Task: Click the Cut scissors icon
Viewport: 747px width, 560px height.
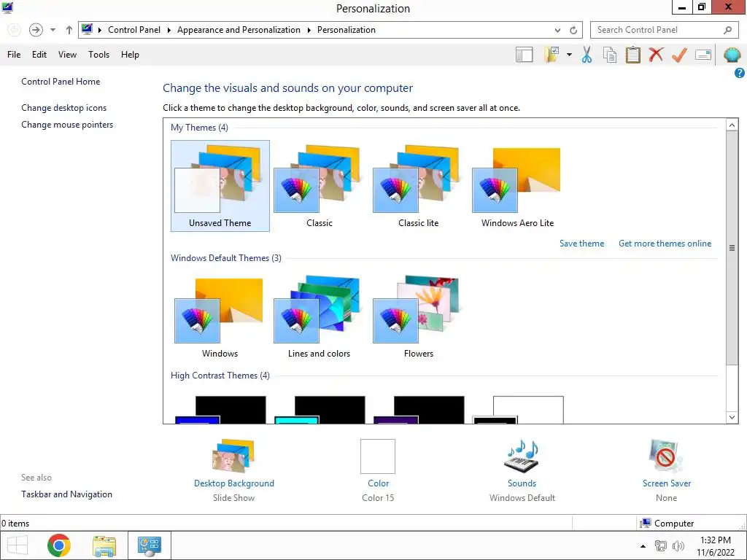Action: tap(587, 55)
